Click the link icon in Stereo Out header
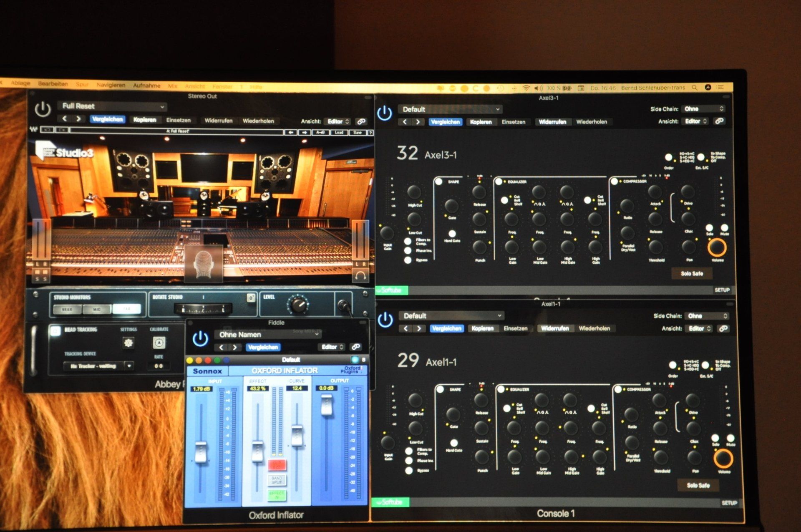The height and width of the screenshot is (532, 801). 361,121
